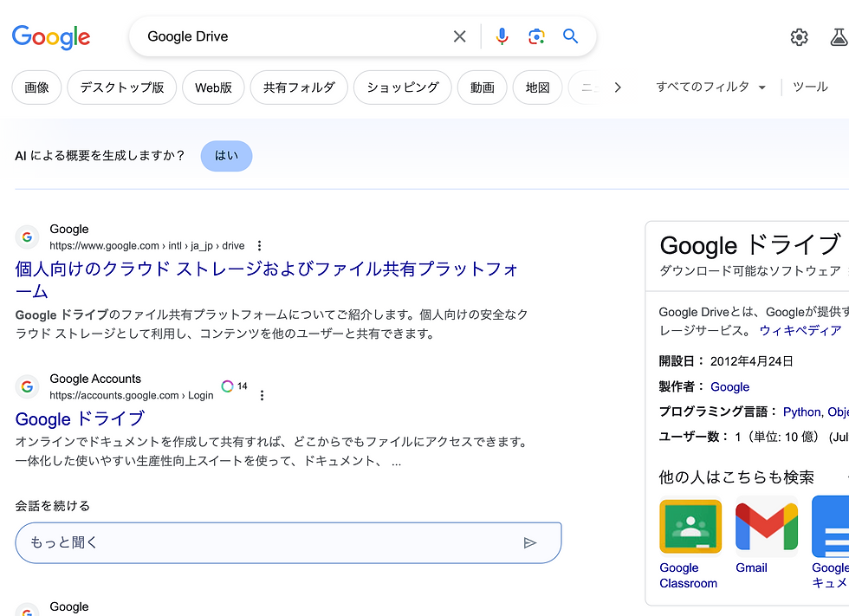Viewport: 849px width, 616px height.
Task: Click the Google Accounts site name
Action: 95,379
